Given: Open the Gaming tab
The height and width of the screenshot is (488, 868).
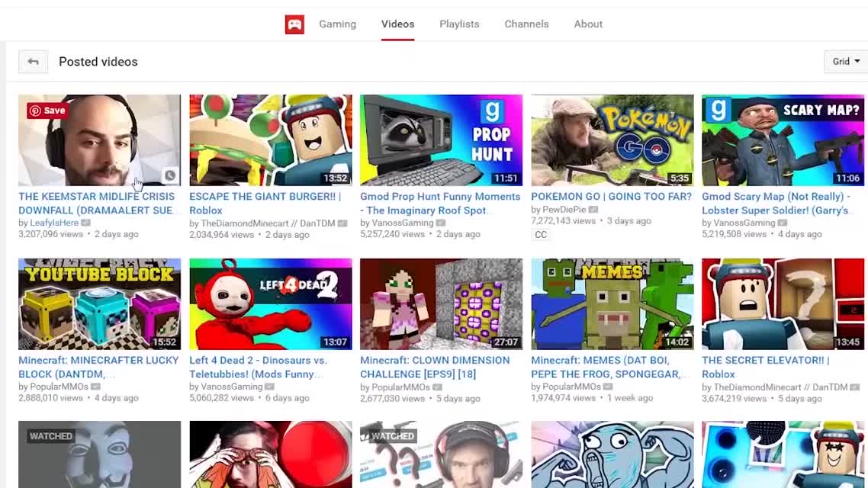Looking at the screenshot, I should coord(337,24).
